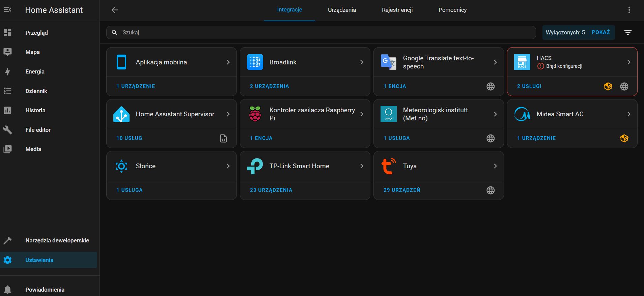The width and height of the screenshot is (644, 296).
Task: Collapse the sidebar with hamburger icon
Action: tap(7, 10)
